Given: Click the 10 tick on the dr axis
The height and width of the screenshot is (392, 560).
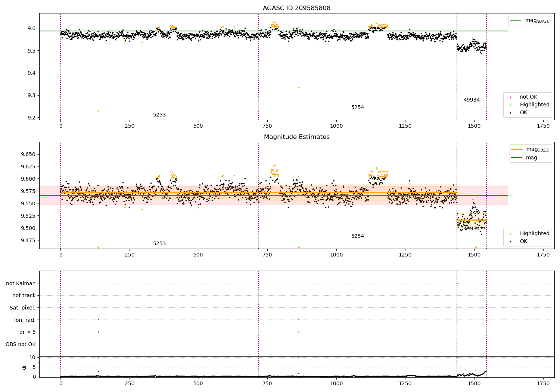Looking at the screenshot, I should [32, 358].
